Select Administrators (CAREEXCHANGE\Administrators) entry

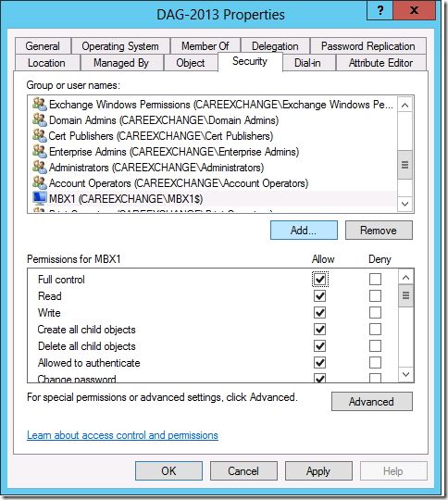(213, 167)
